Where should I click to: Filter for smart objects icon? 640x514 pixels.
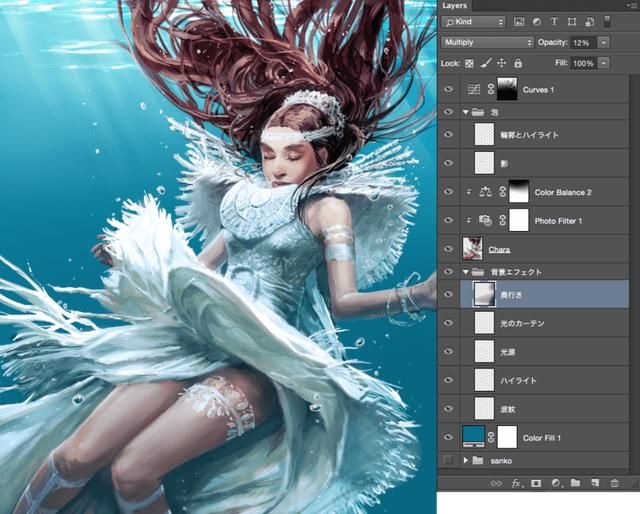click(x=589, y=22)
